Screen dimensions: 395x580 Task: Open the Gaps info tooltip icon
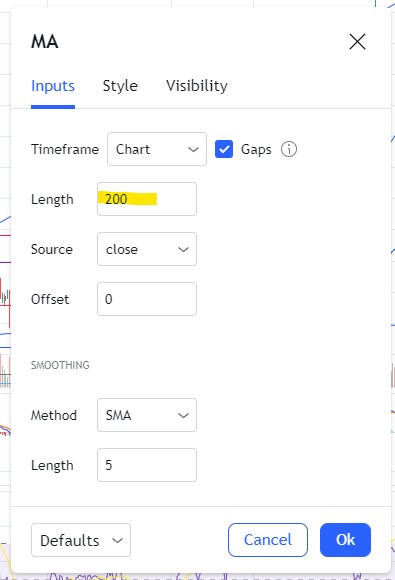click(x=289, y=149)
